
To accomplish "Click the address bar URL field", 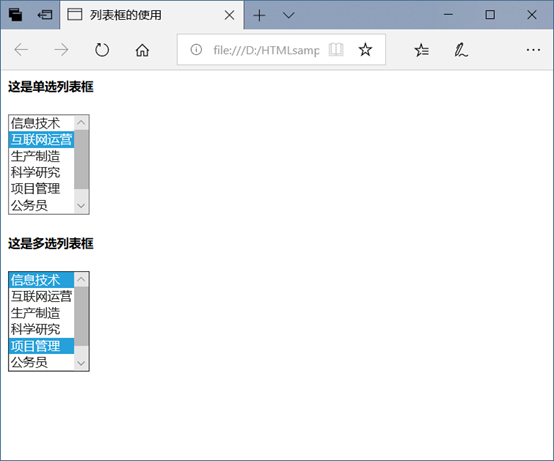I will point(266,50).
